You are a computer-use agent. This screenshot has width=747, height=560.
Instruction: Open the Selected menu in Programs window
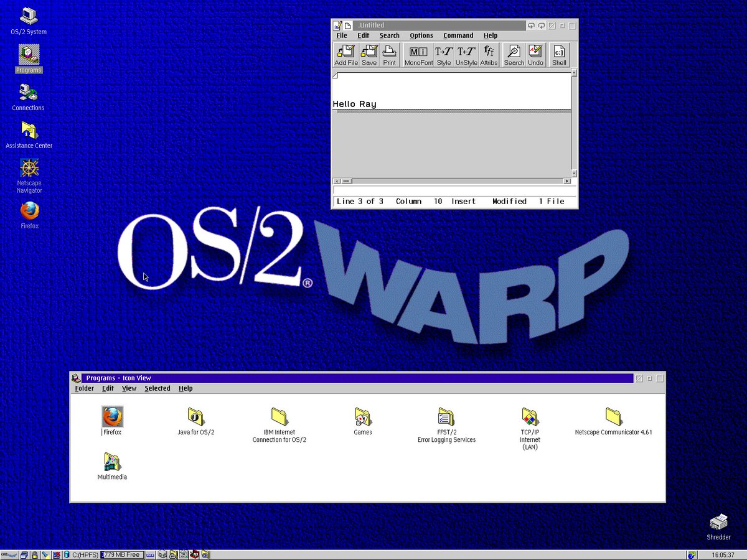tap(157, 388)
